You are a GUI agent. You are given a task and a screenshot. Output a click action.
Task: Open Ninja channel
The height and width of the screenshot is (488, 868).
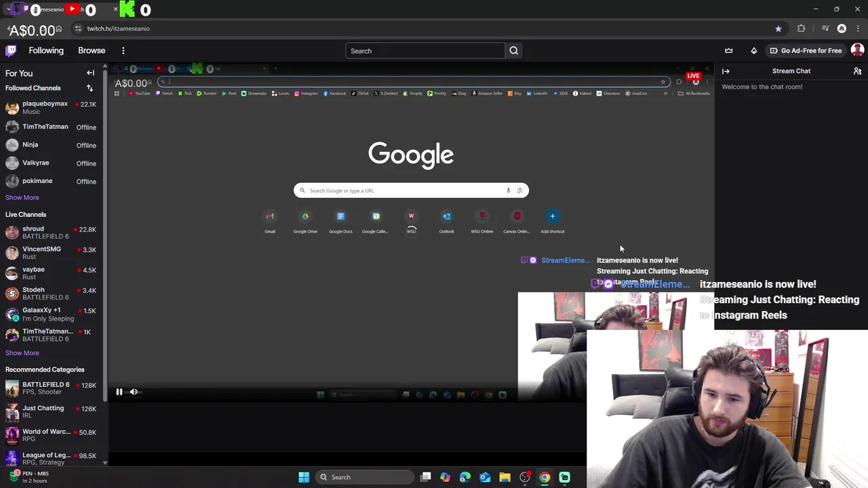(51, 145)
